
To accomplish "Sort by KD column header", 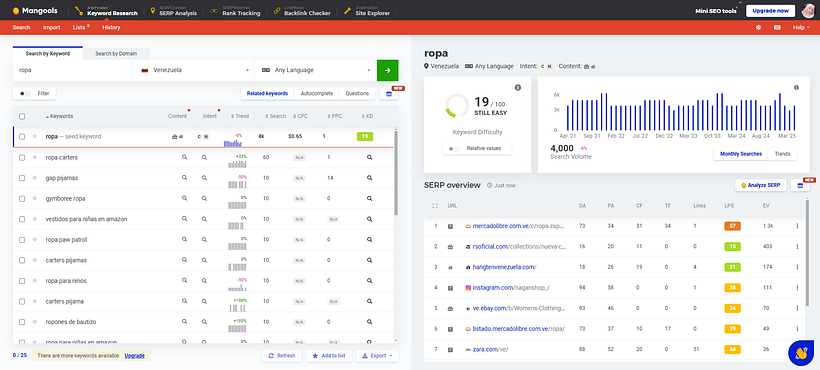I will [x=367, y=116].
